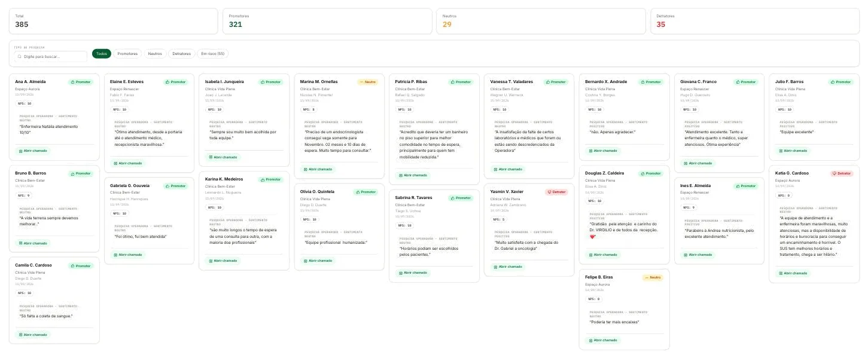The height and width of the screenshot is (358, 868).
Task: Click the Total 385 summary card
Action: [114, 21]
